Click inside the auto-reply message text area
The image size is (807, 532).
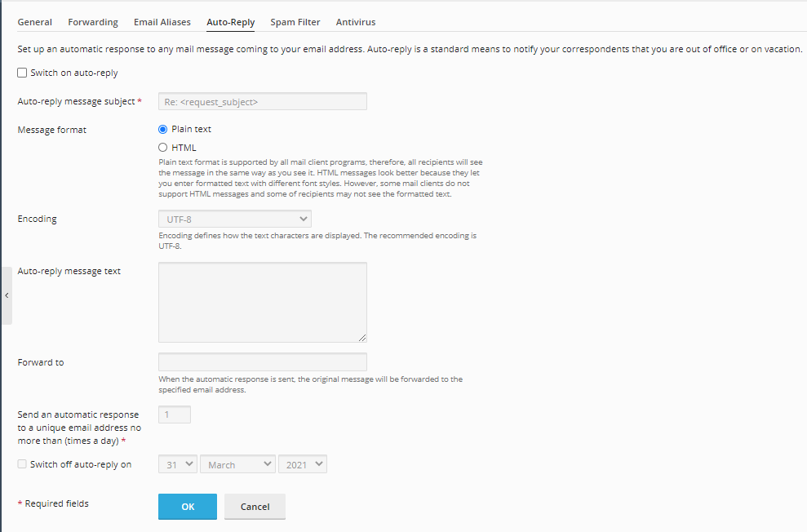coord(262,302)
